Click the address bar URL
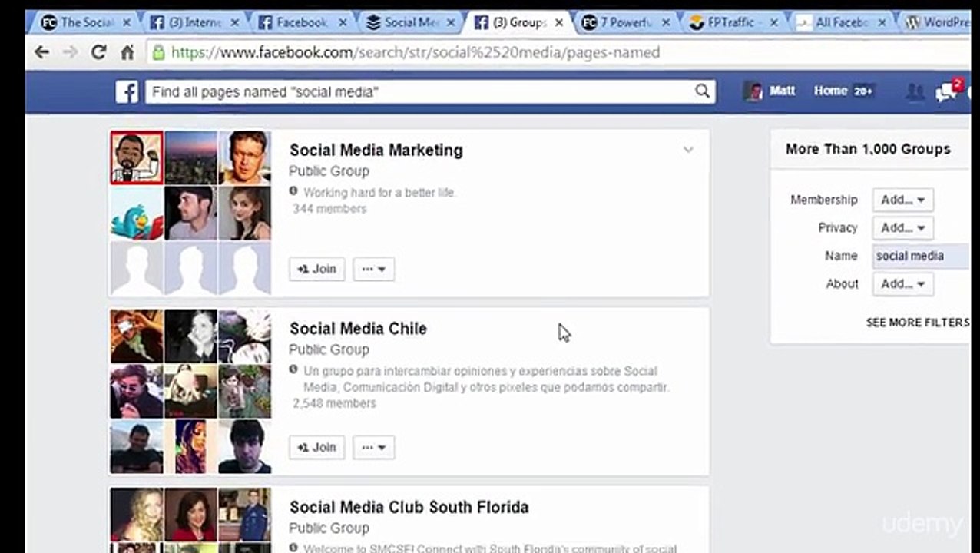 pyautogui.click(x=416, y=52)
